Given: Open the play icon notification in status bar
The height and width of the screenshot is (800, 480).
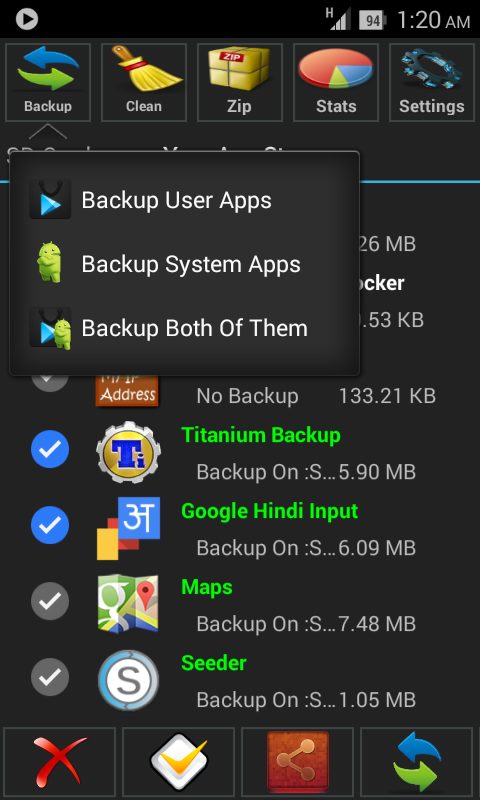Looking at the screenshot, I should click(27, 19).
